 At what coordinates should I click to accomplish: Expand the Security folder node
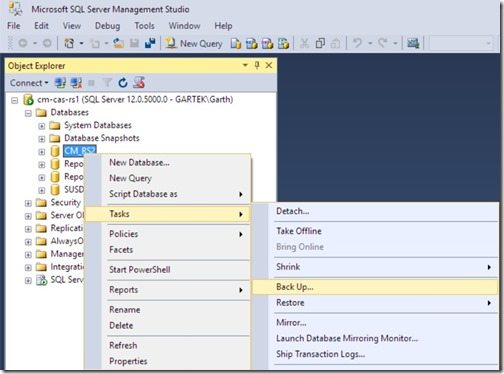(28, 203)
